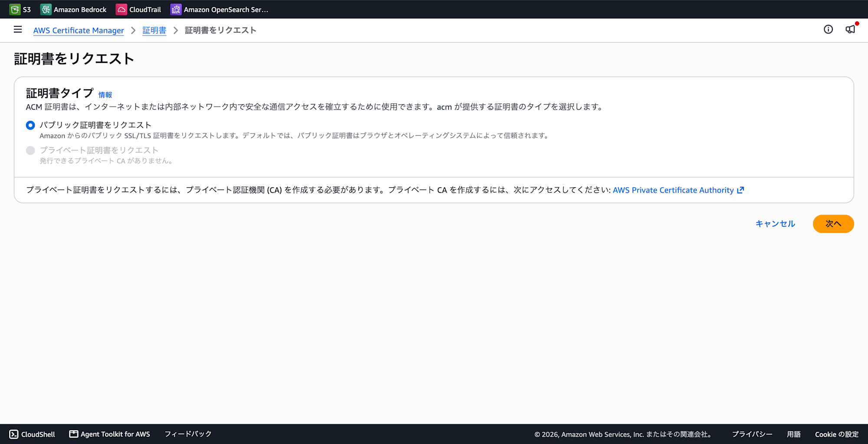868x444 pixels.
Task: Show the info panel circle icon
Action: tap(828, 29)
